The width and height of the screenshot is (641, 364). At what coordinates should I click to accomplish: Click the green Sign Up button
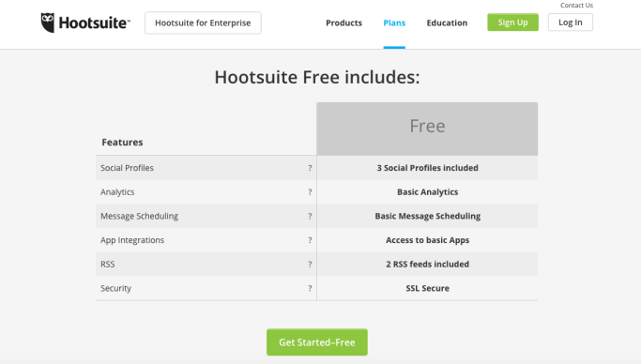512,23
